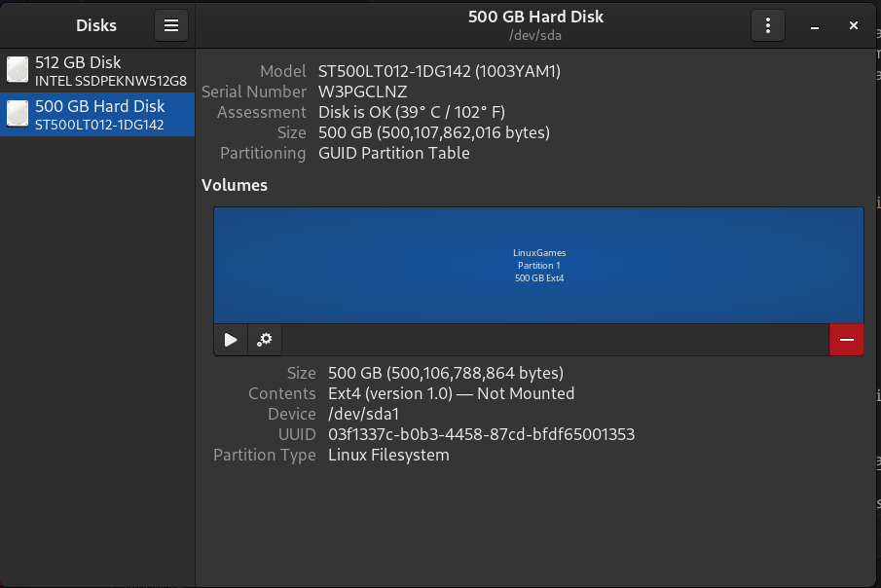This screenshot has height=588, width=881.
Task: Click the serial number W3PGCLNZ
Action: (362, 92)
